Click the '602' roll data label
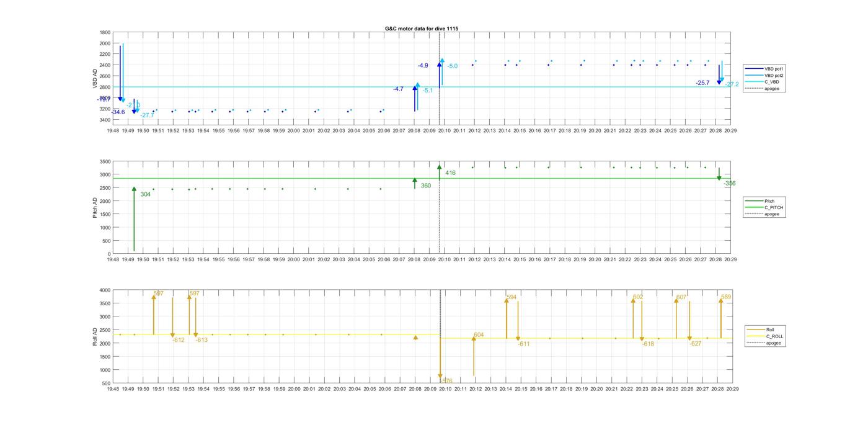 coord(638,297)
